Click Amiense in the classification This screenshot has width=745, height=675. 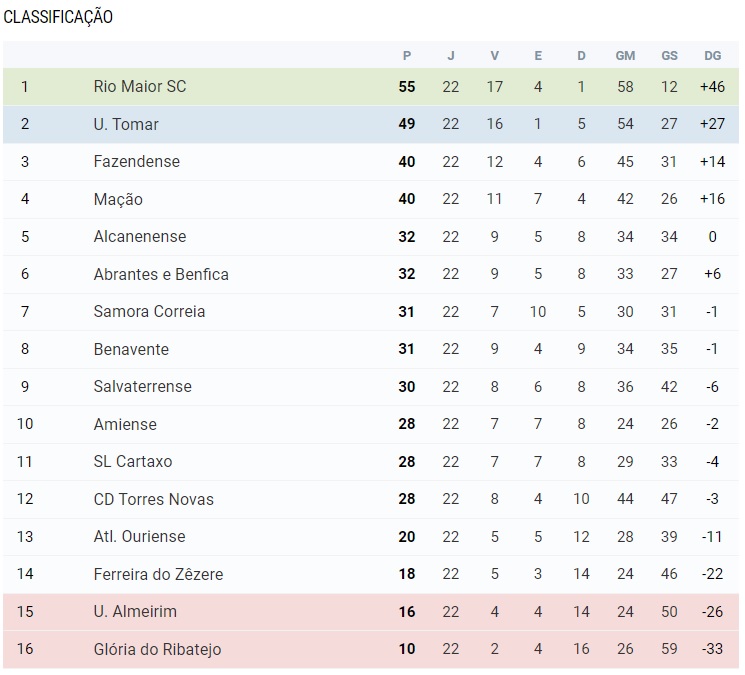125,425
